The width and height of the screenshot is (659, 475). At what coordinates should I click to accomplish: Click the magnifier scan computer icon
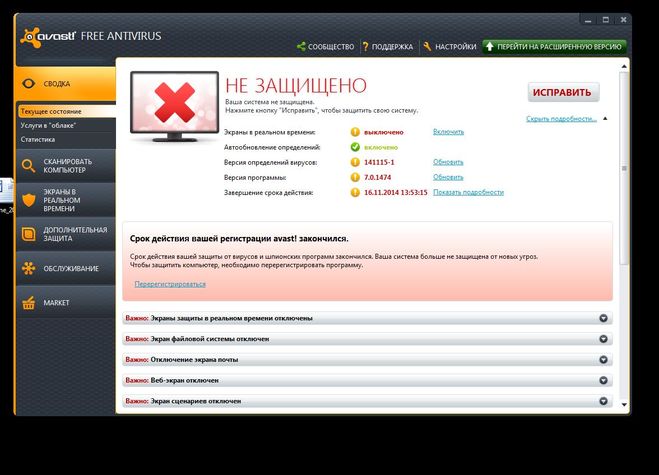(29, 166)
